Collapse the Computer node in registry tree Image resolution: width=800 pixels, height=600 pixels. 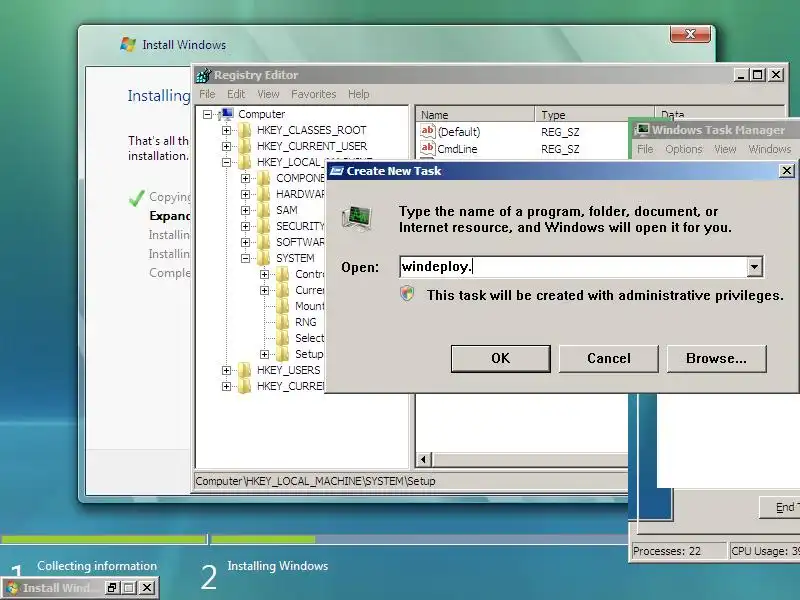[x=207, y=114]
